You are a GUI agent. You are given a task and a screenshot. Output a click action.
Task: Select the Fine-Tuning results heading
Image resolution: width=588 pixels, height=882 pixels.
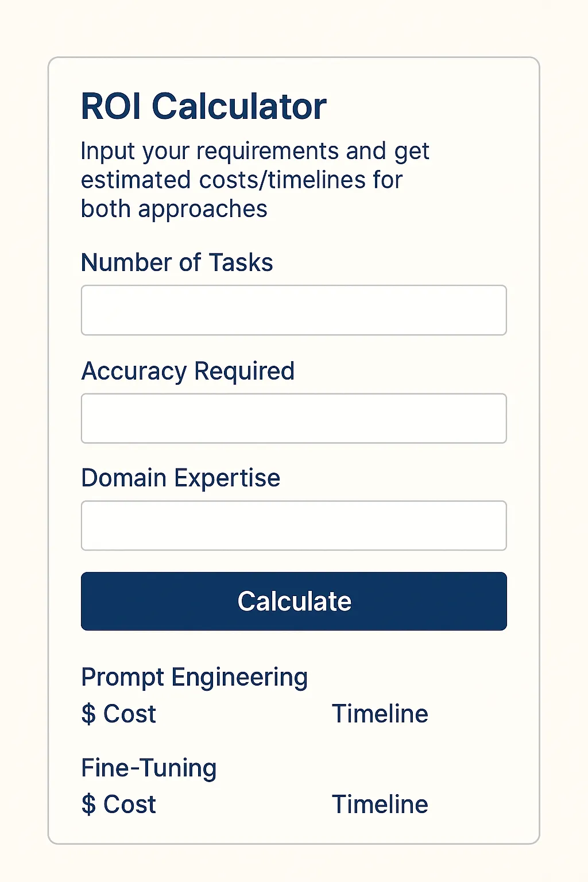click(x=149, y=768)
